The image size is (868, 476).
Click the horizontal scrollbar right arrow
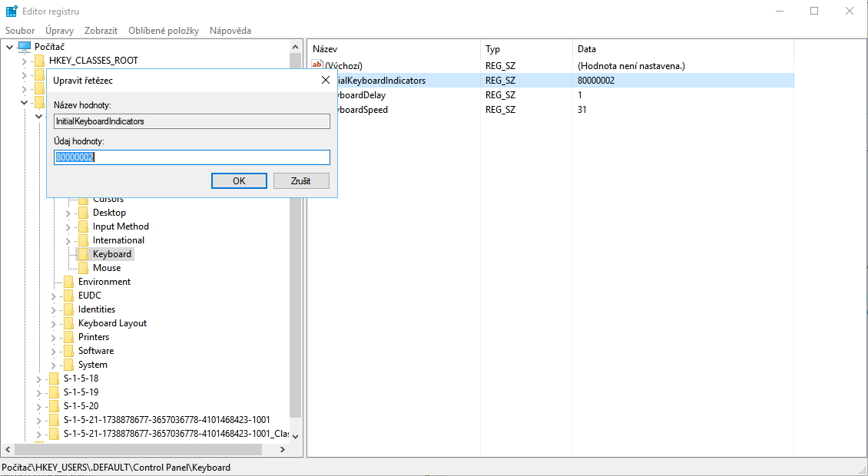(283, 449)
